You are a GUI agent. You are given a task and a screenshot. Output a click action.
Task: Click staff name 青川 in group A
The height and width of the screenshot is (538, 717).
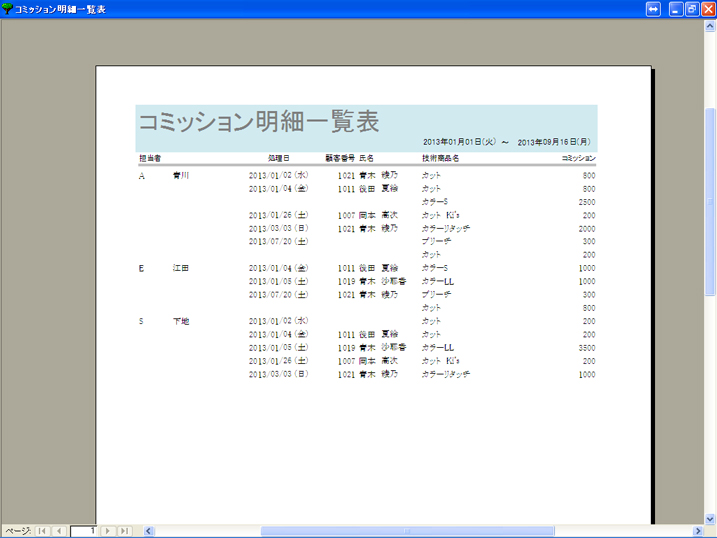(181, 176)
